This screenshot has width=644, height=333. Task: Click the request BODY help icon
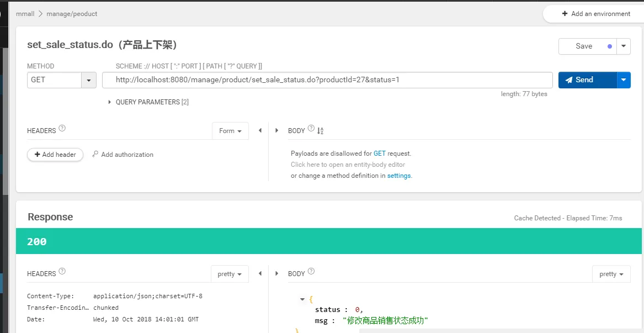(311, 128)
